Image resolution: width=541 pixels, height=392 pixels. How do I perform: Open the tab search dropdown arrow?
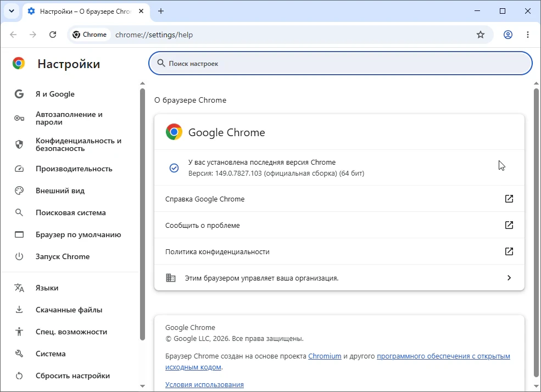(12, 11)
